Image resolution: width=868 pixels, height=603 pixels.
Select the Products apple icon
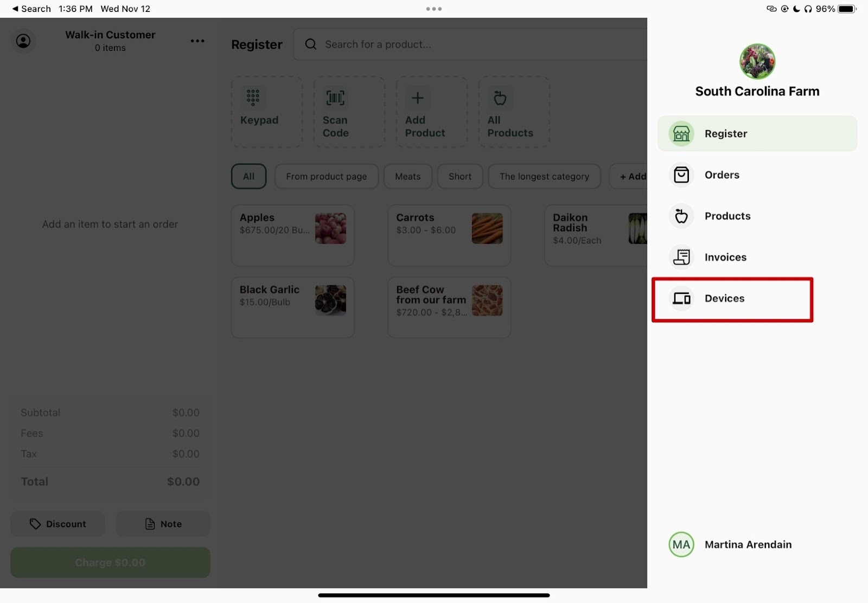point(681,216)
